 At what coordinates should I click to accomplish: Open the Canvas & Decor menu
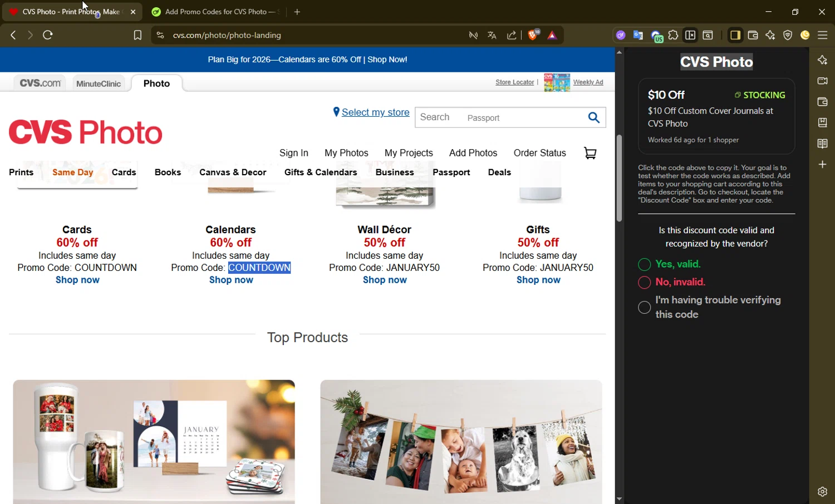tap(233, 172)
